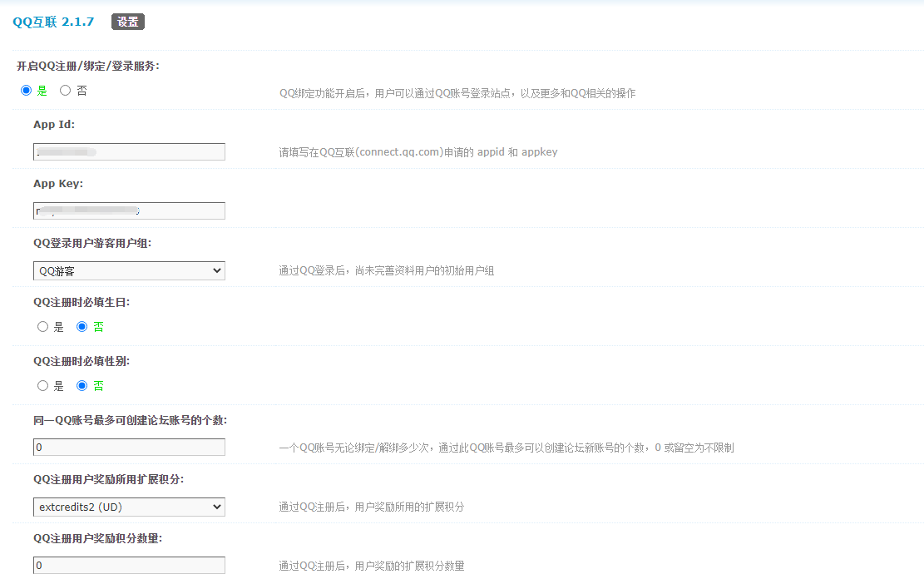The image size is (924, 579).
Task: Click the QQ绑定功能开启后 description text
Action: [x=457, y=93]
